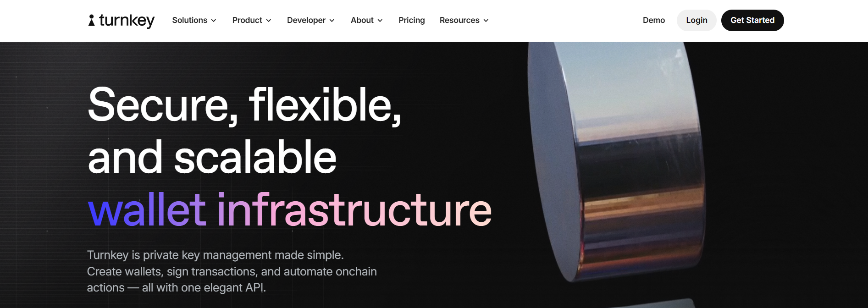The image size is (868, 308).
Task: Click the Resources chevron arrow
Action: [x=486, y=21]
